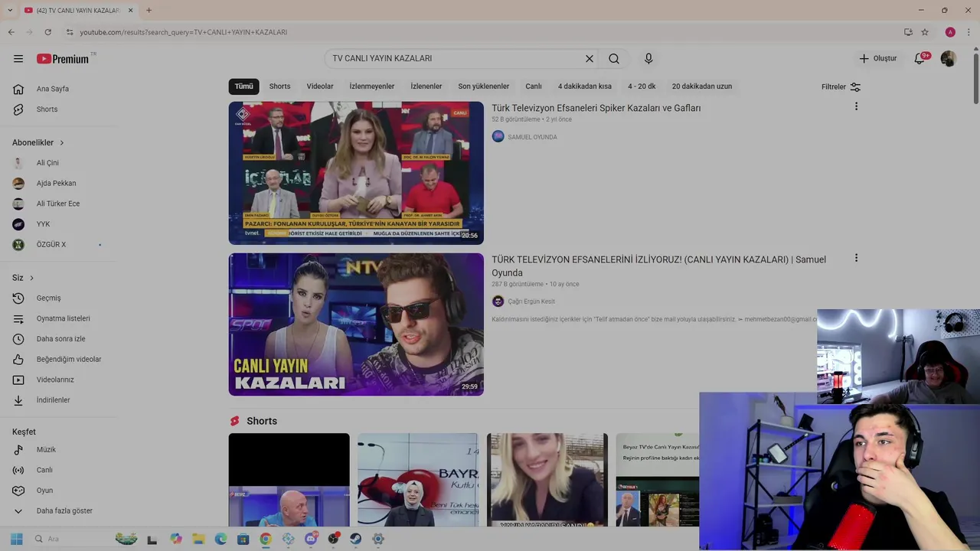Open a new browser tab
980x551 pixels.
[149, 10]
